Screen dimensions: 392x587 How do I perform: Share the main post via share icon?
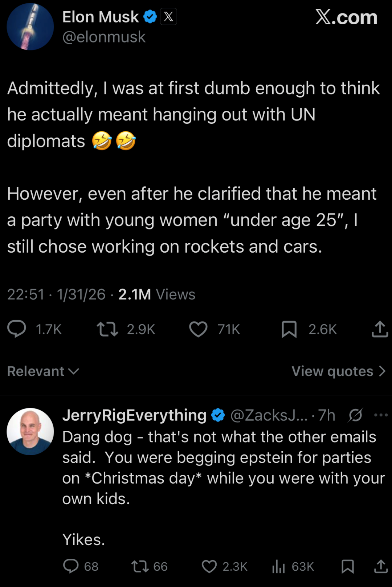coord(380,329)
